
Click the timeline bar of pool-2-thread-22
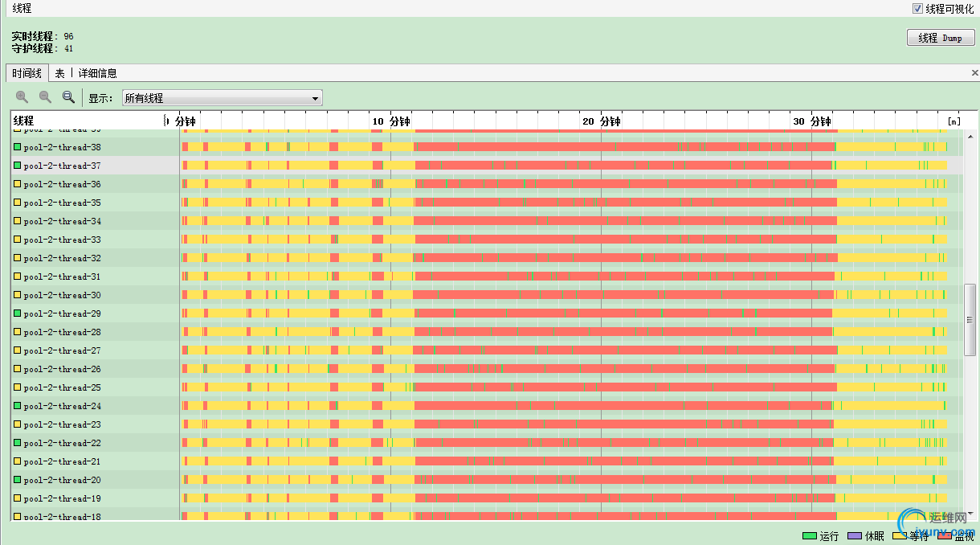pos(565,443)
